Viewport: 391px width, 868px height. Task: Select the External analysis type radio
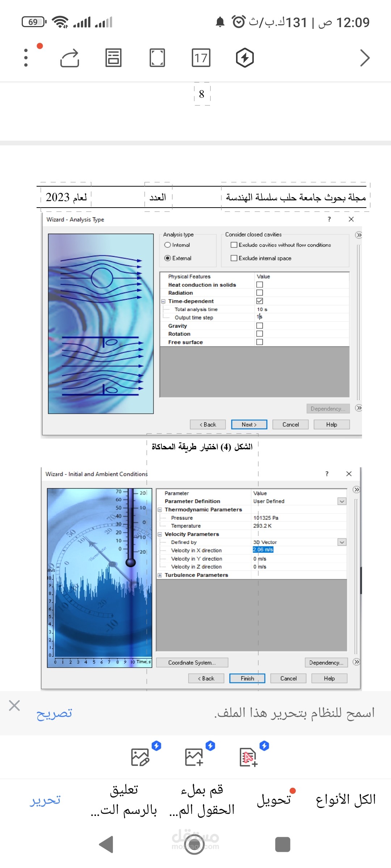click(168, 258)
